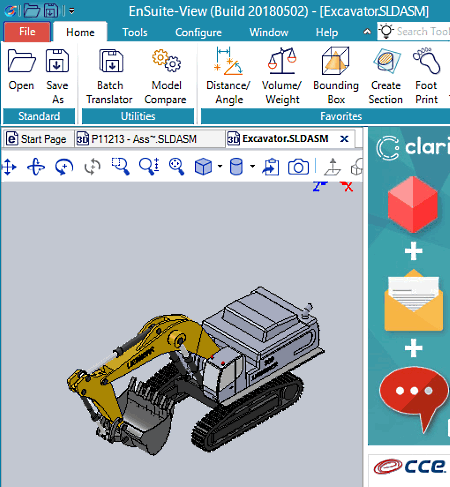Collapse the ribbon with the chevron arrow

click(x=367, y=32)
